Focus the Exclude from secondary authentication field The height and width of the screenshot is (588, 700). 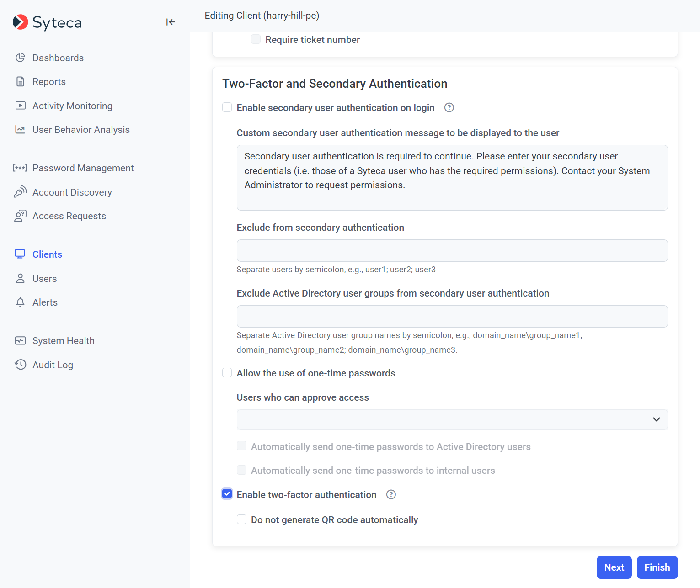[x=452, y=251]
